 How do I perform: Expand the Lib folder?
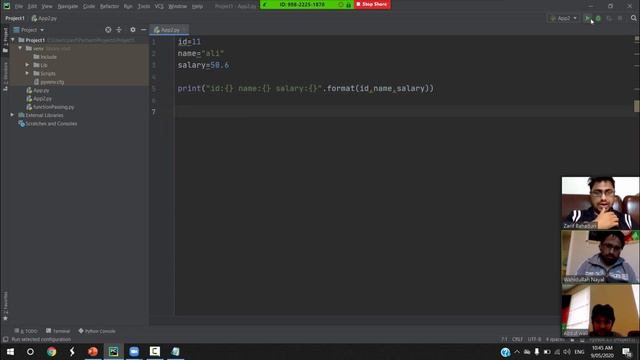pos(27,65)
